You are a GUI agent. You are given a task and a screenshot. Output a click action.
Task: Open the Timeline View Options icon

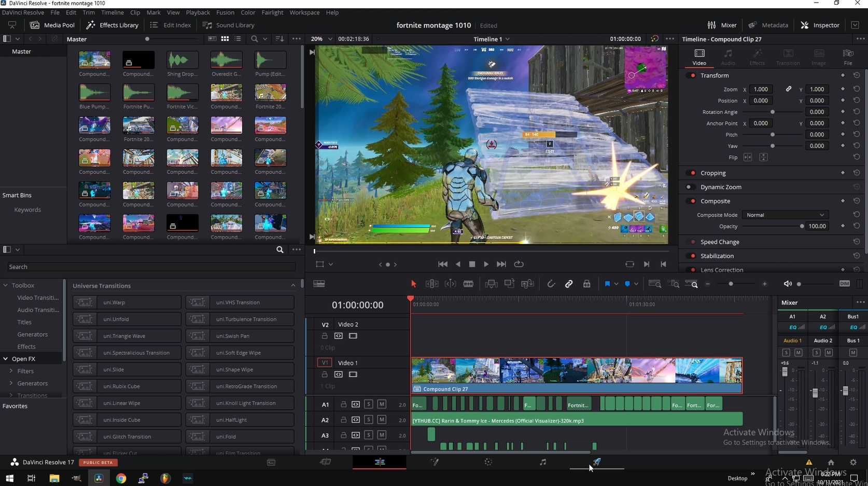pos(319,284)
